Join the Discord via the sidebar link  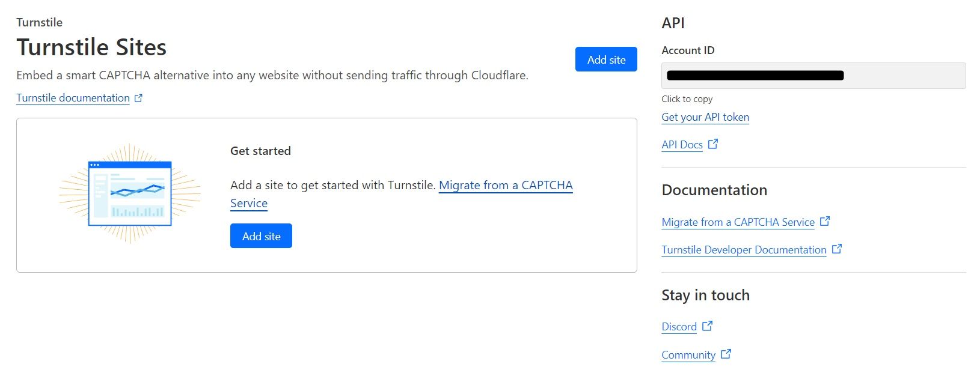pos(678,326)
